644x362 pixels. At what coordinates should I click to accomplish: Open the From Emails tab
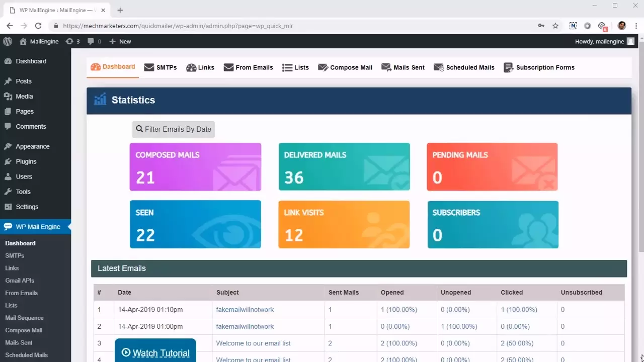pos(248,67)
